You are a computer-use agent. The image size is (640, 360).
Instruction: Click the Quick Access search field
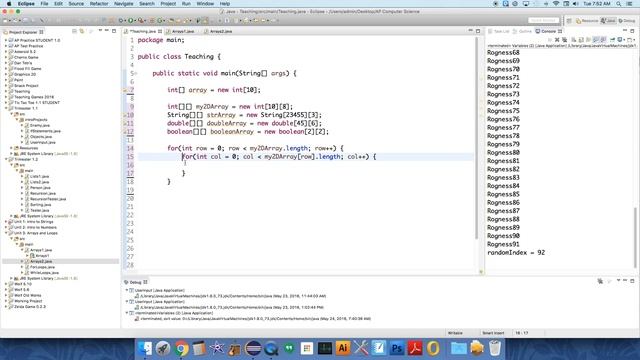point(543,20)
